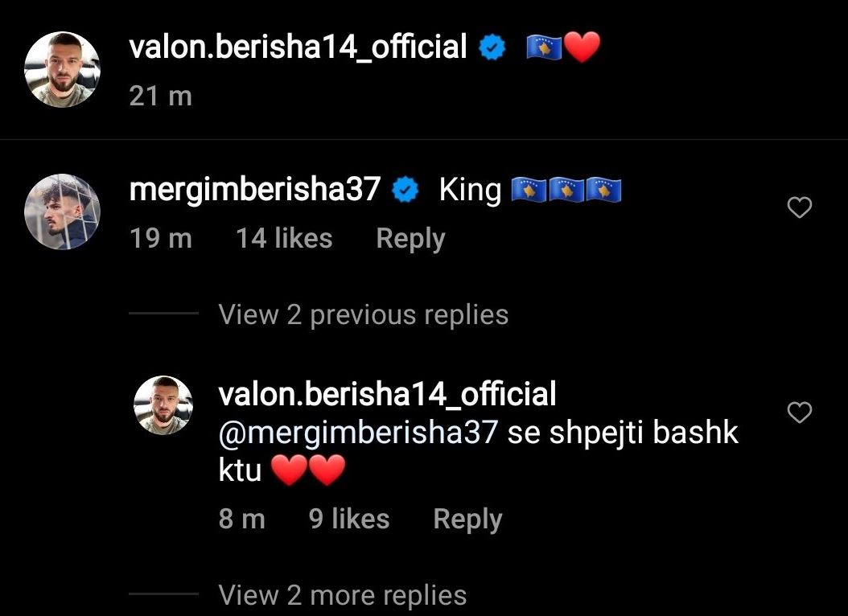Open mergimberisha37 username profile link
The image size is (848, 616).
(x=255, y=191)
